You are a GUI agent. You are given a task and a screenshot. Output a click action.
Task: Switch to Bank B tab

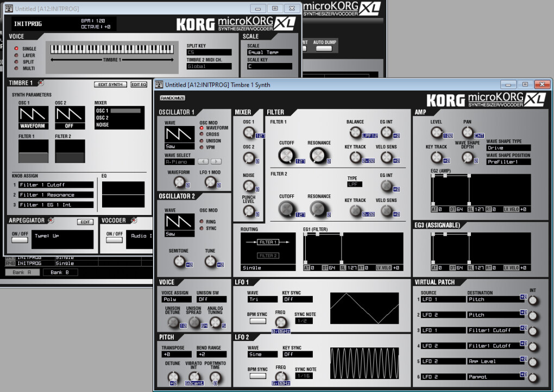coord(60,272)
